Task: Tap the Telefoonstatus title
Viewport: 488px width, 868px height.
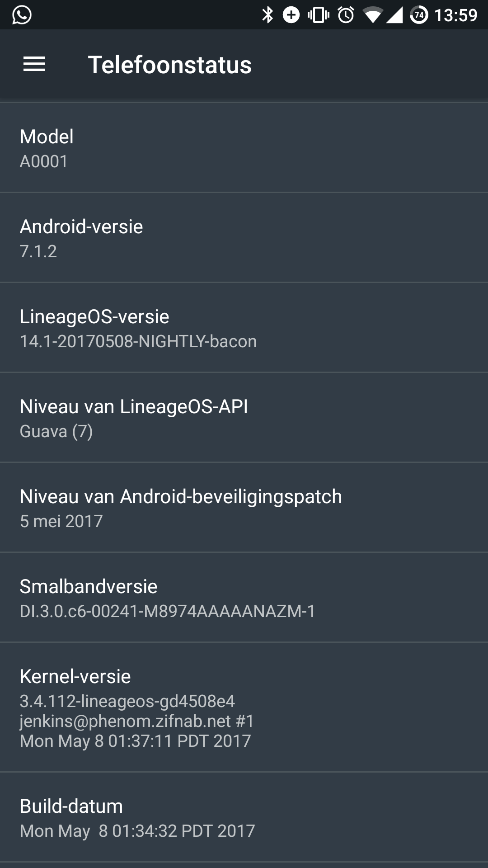Action: point(169,65)
